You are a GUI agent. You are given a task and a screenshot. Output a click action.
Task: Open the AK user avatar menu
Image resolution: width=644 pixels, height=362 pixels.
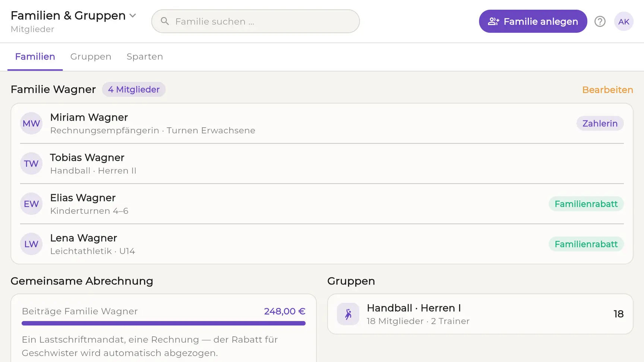(624, 22)
